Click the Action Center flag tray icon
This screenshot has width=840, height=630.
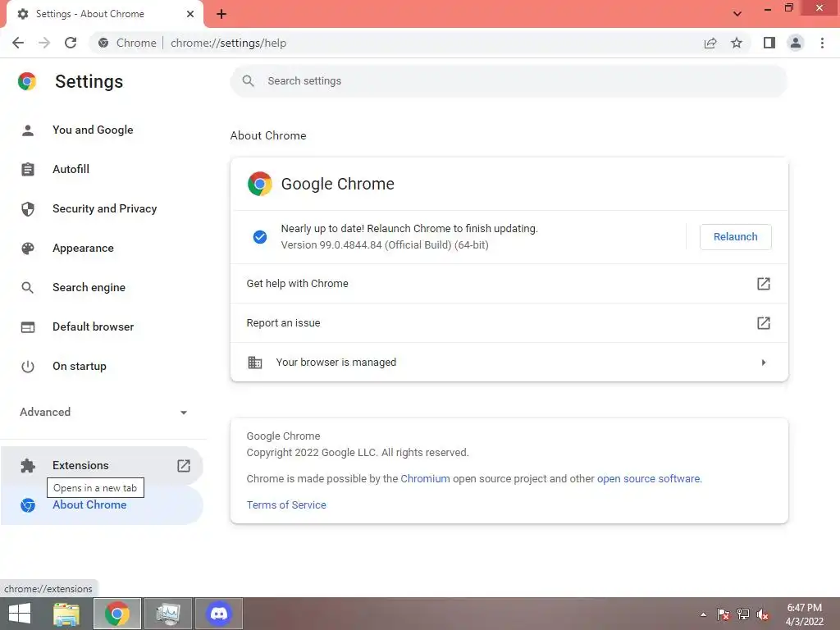click(x=724, y=614)
